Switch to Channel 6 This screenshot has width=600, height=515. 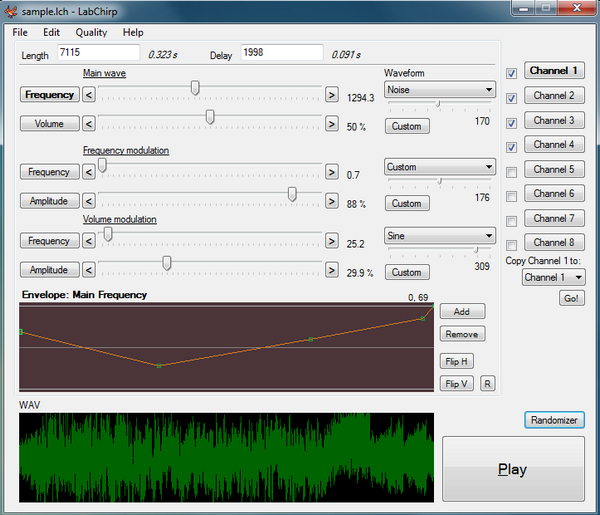point(554,194)
